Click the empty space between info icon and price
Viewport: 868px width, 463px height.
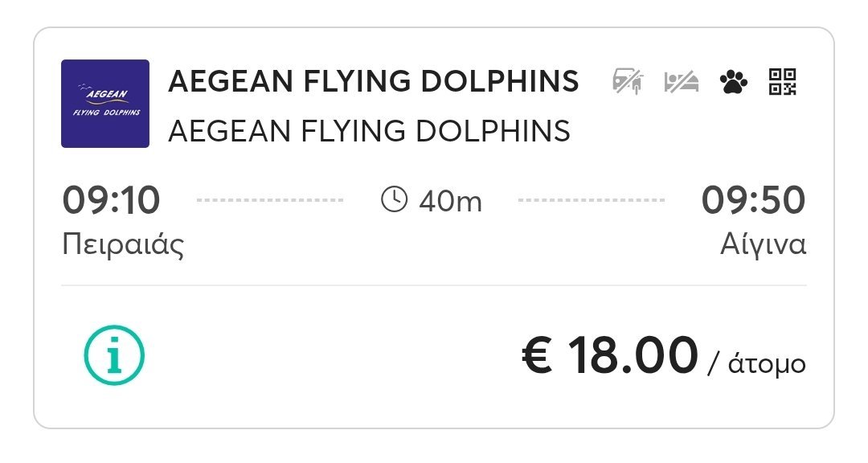[332, 355]
